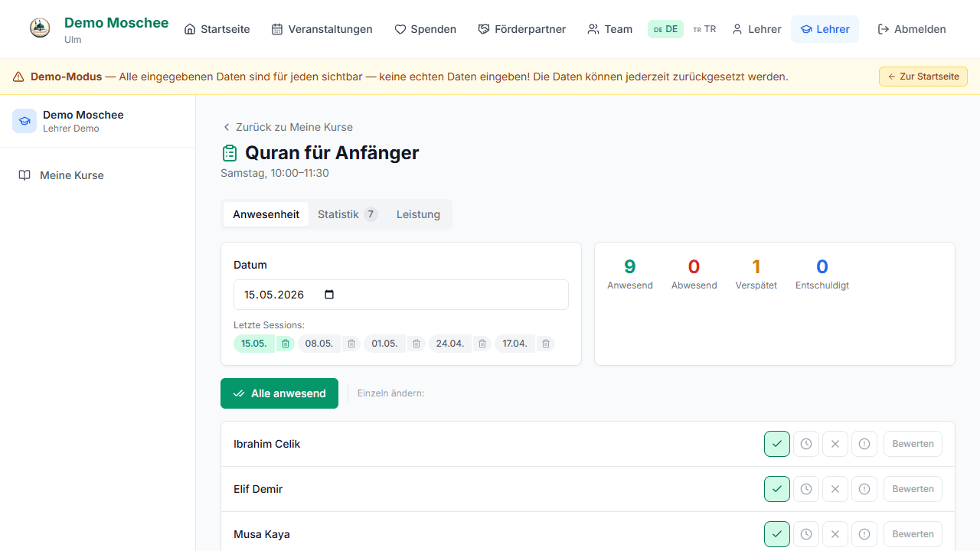Mark Elif Demir as excused
Image resolution: width=980 pixels, height=551 pixels.
pyautogui.click(x=864, y=489)
